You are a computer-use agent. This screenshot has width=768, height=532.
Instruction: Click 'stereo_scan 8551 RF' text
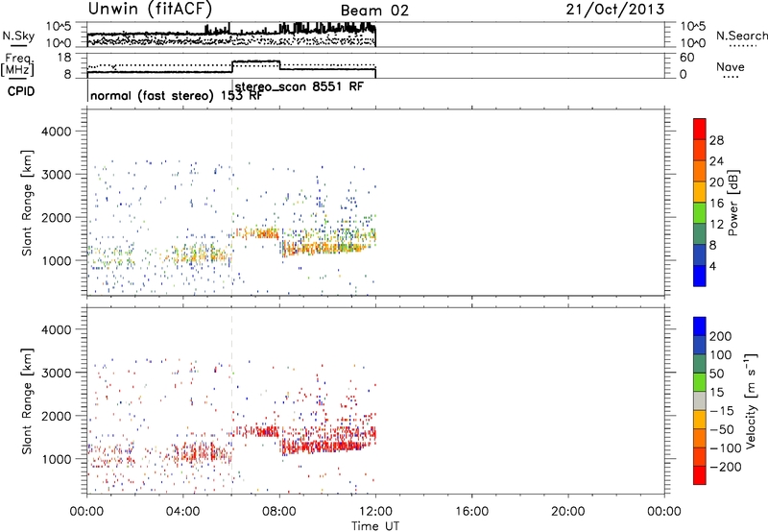click(x=299, y=87)
